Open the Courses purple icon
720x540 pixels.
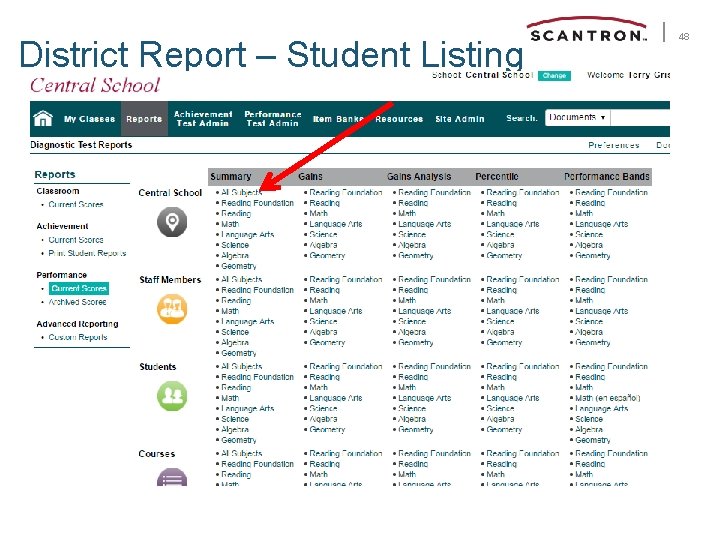coord(172,477)
